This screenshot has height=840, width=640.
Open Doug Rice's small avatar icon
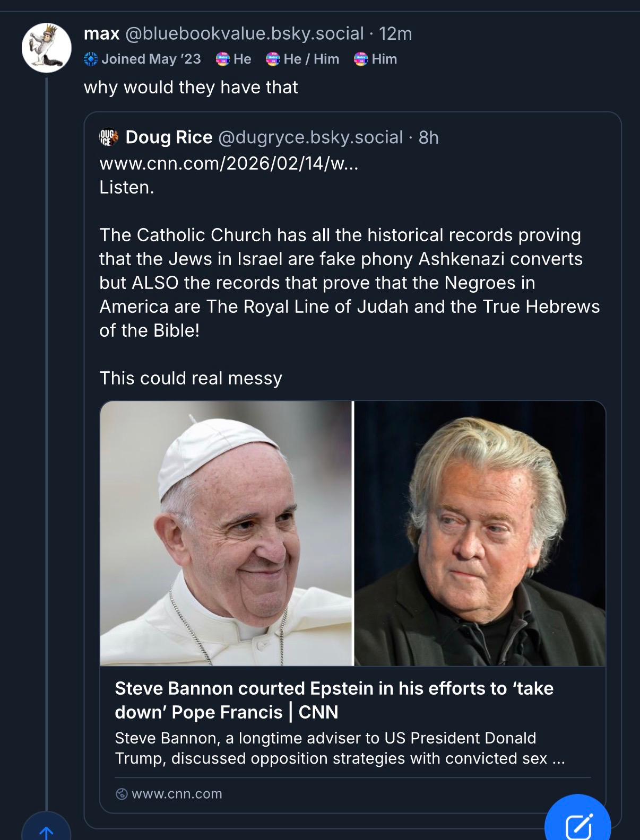coord(108,137)
